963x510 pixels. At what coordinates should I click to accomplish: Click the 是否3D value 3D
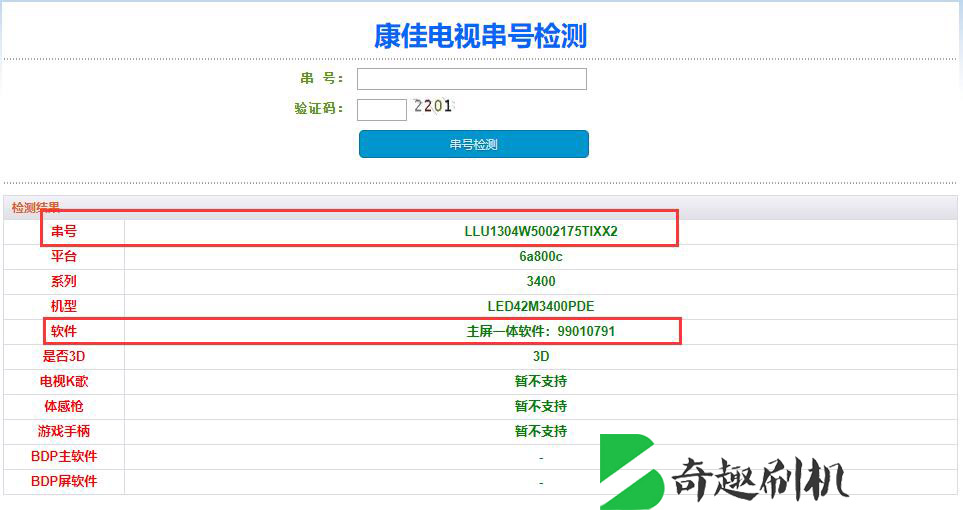tap(540, 356)
